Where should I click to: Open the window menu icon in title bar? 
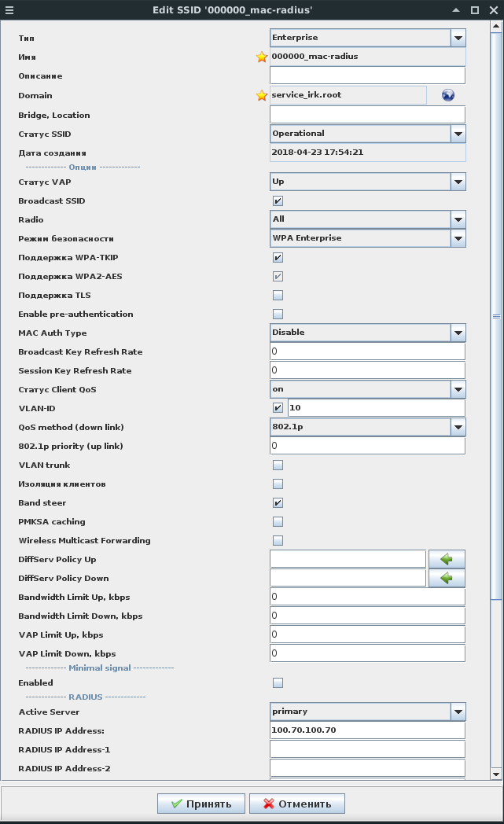9,9
